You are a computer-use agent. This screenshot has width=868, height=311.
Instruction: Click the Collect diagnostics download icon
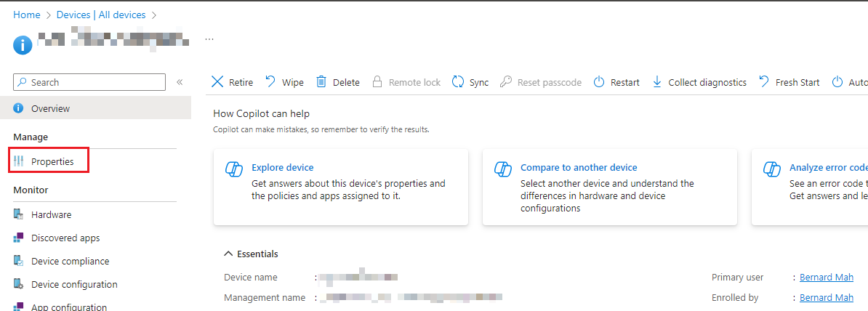657,82
